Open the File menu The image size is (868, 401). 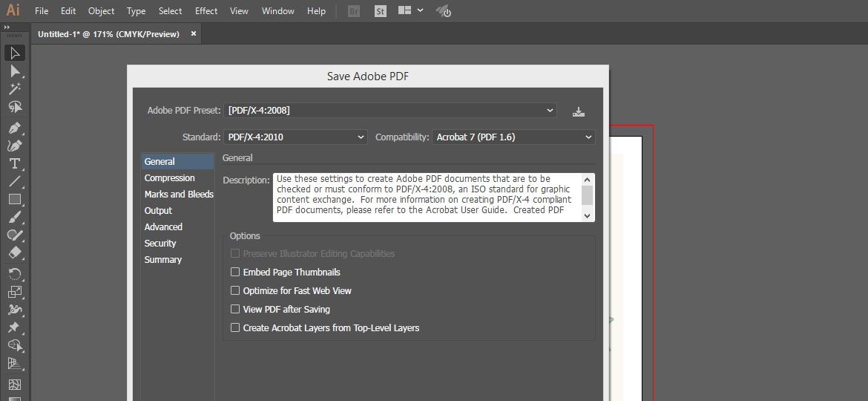pos(42,11)
